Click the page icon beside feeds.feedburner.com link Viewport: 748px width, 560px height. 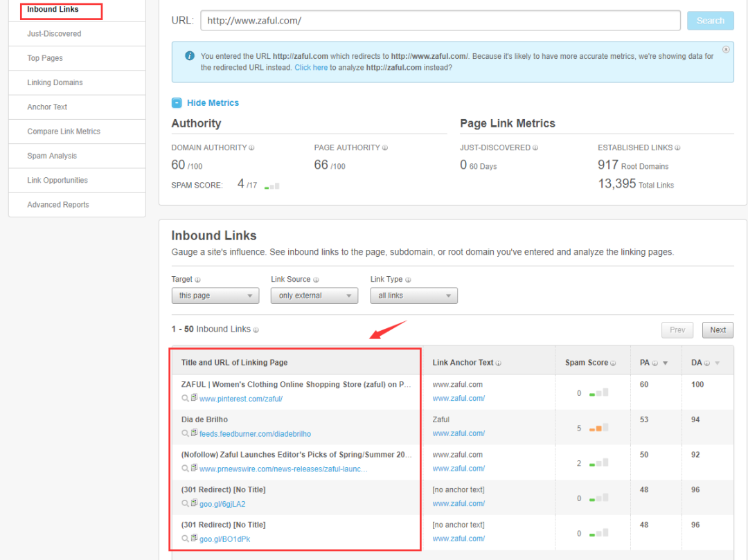[x=194, y=433]
